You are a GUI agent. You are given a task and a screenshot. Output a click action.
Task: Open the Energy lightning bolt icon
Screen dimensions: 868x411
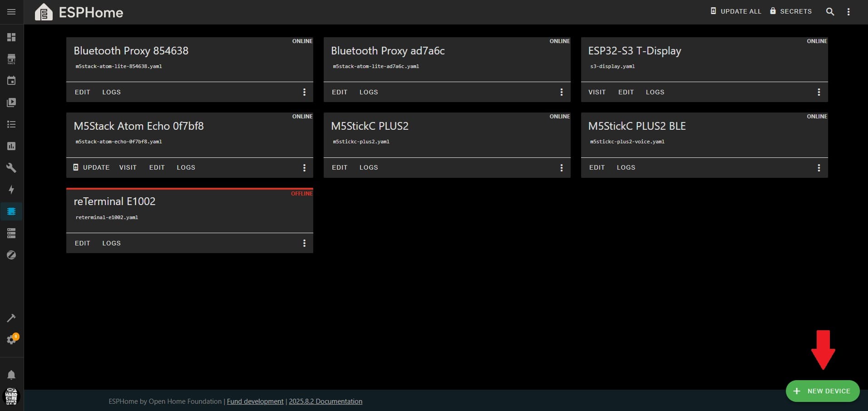[x=11, y=190]
